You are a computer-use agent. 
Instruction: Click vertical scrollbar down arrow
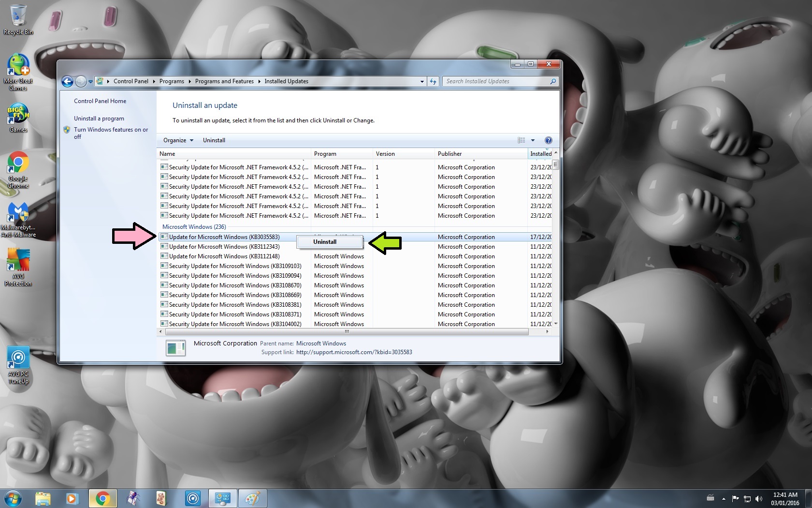(556, 324)
